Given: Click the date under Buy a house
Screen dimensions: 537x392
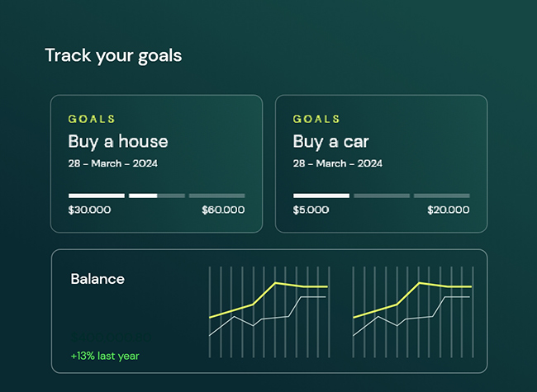Looking at the screenshot, I should [x=112, y=163].
